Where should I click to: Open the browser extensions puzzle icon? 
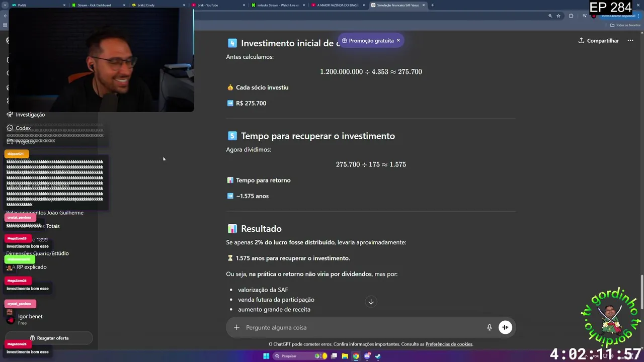point(571,16)
